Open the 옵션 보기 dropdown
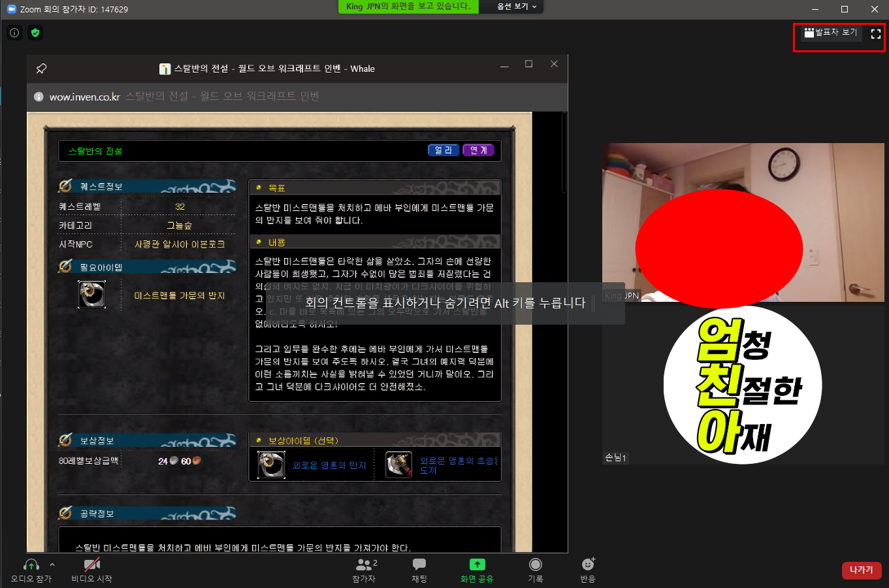The width and height of the screenshot is (889, 588). (517, 7)
